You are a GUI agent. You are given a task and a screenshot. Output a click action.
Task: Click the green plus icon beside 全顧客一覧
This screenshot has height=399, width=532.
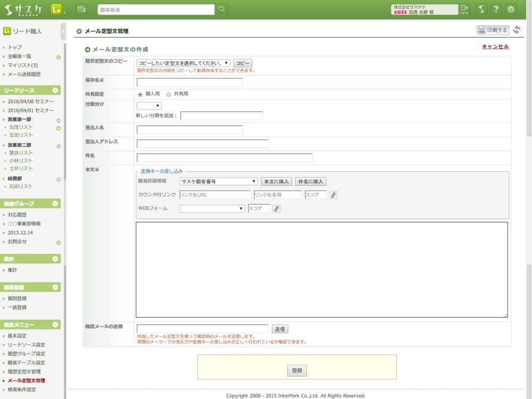[x=59, y=57]
